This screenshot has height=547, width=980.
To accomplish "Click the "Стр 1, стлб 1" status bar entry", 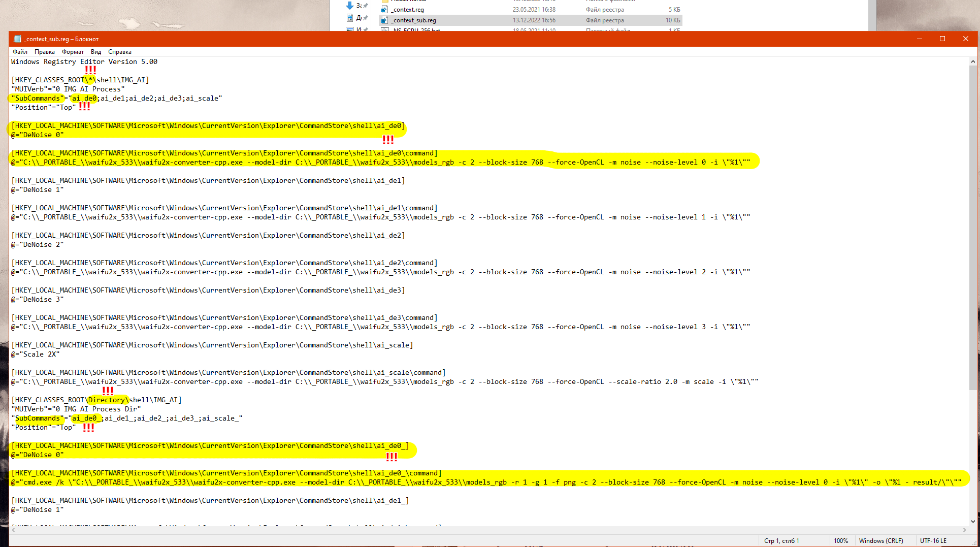I will pos(781,541).
